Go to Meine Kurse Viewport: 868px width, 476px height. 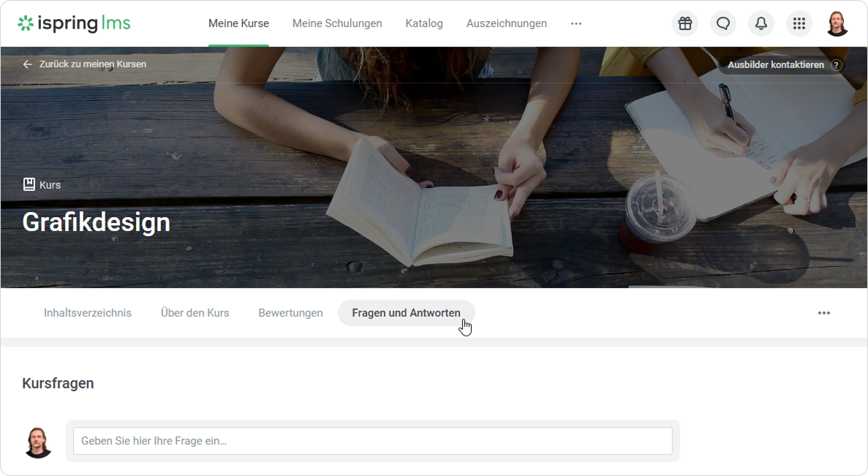point(238,23)
